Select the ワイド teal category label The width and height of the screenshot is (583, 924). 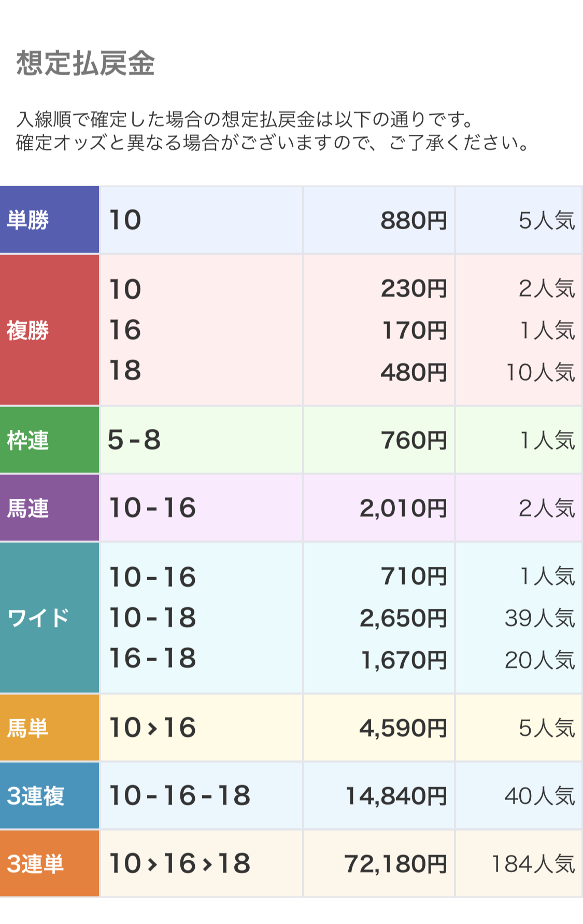pyautogui.click(x=49, y=618)
